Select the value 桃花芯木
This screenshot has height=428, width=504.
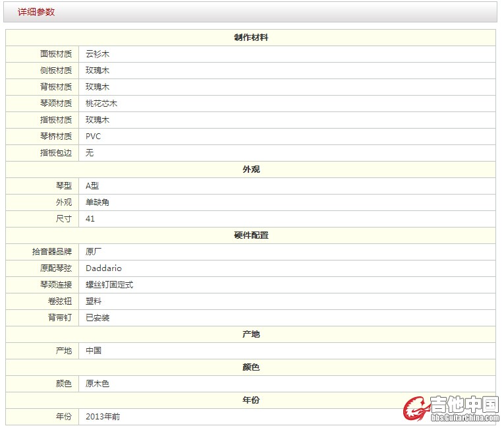[x=101, y=104]
